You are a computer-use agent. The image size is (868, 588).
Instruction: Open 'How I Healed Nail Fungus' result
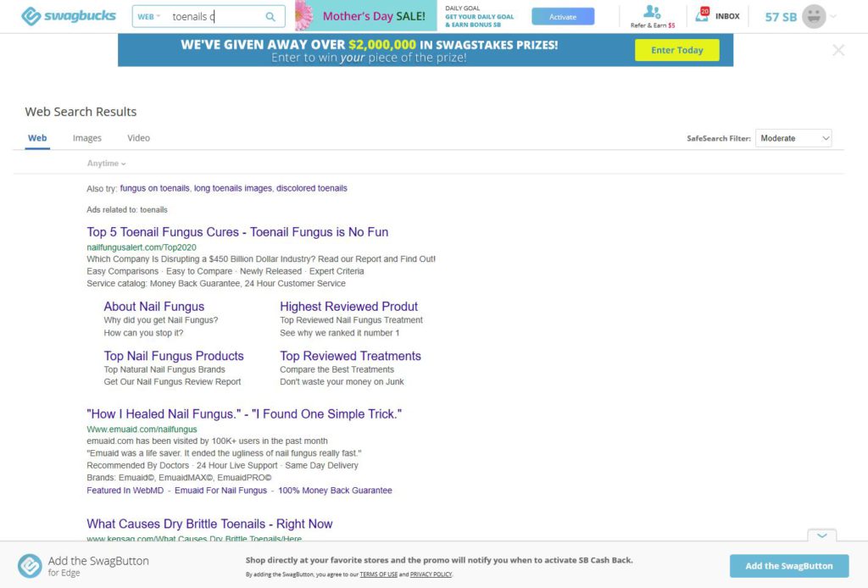click(x=244, y=413)
